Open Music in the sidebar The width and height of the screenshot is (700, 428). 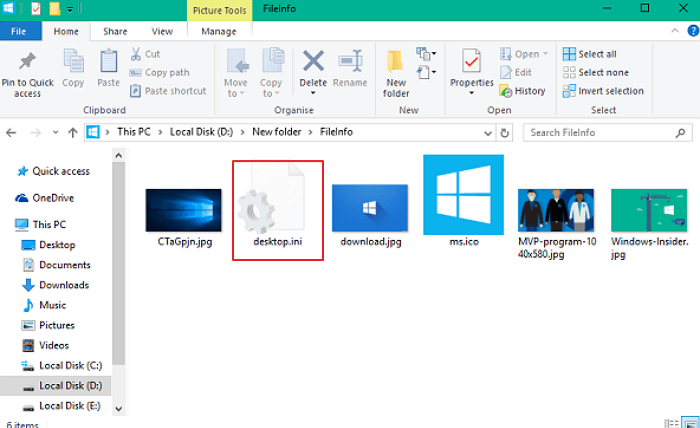[44, 305]
